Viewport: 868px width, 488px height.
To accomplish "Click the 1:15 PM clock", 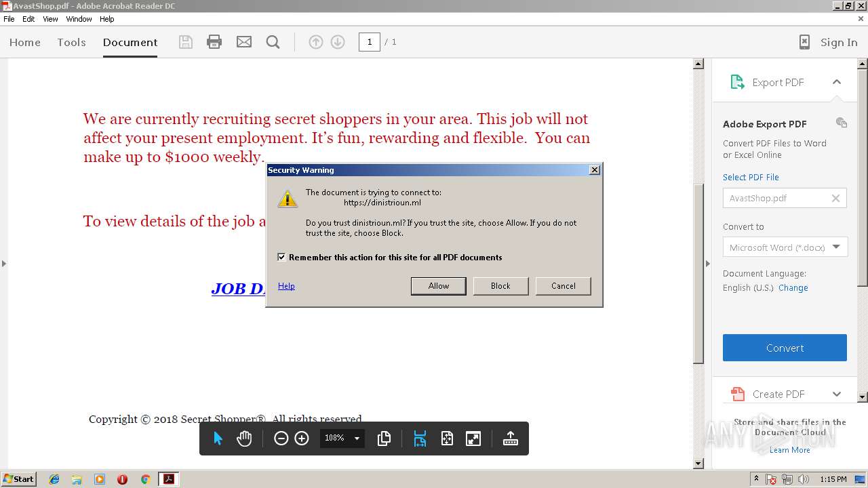I will 833,479.
